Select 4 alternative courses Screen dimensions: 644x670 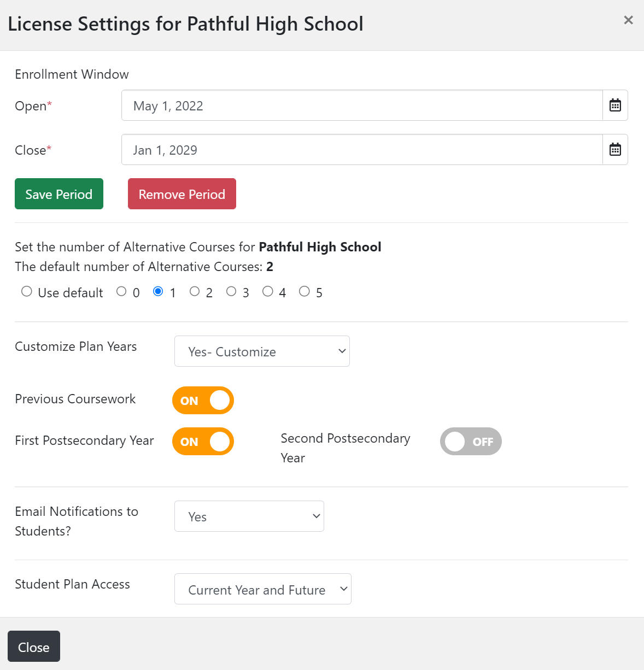(x=267, y=291)
